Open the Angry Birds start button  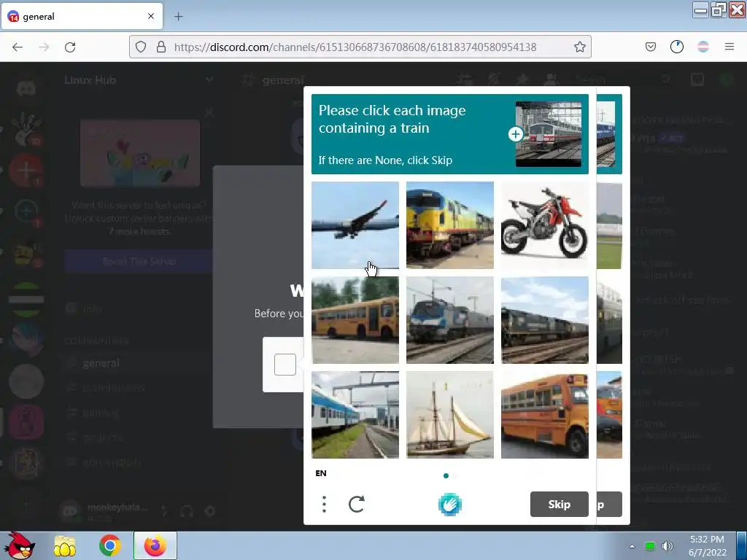[18, 545]
